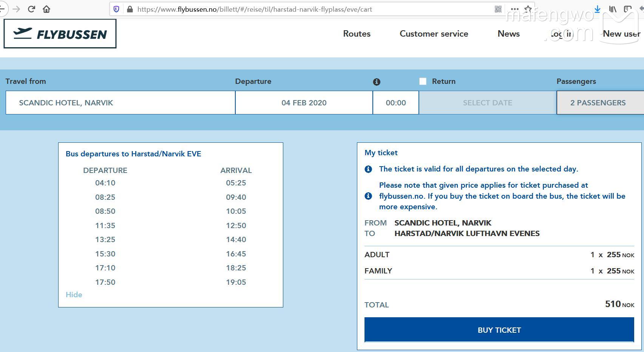Click the SELECT DATE return field
This screenshot has height=352, width=644.
pos(488,103)
